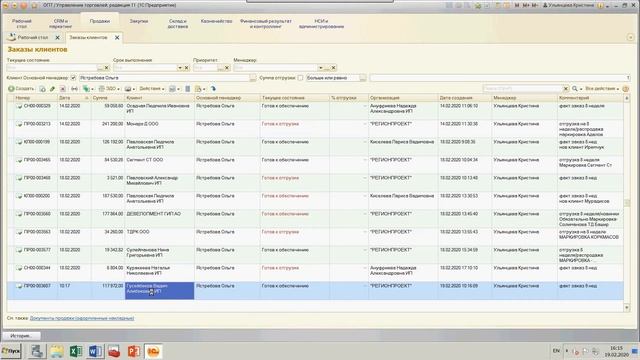Sort by the Комментарий column header
Image resolution: width=640 pixels, height=360 pixels.
590,98
